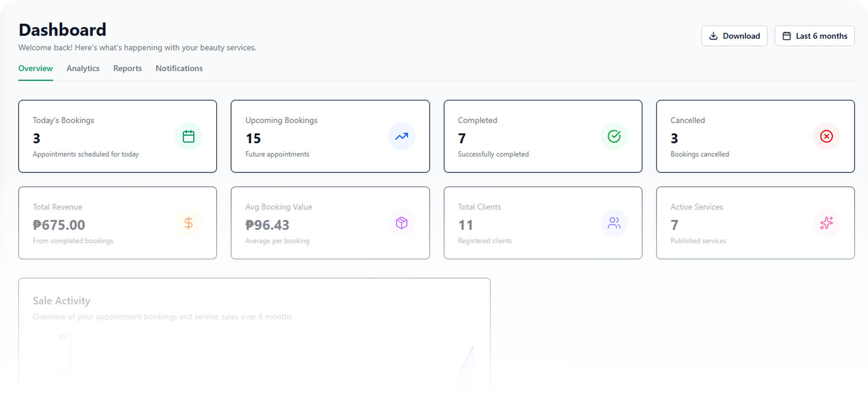Click the dollar sign icon in Total Revenue
The height and width of the screenshot is (395, 868).
[188, 223]
